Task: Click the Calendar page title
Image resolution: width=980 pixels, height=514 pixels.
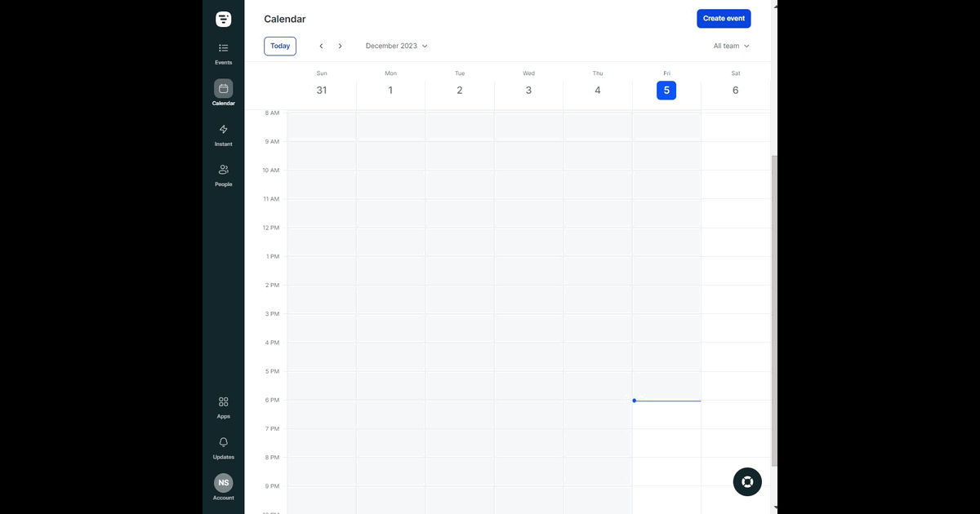Action: (x=285, y=19)
